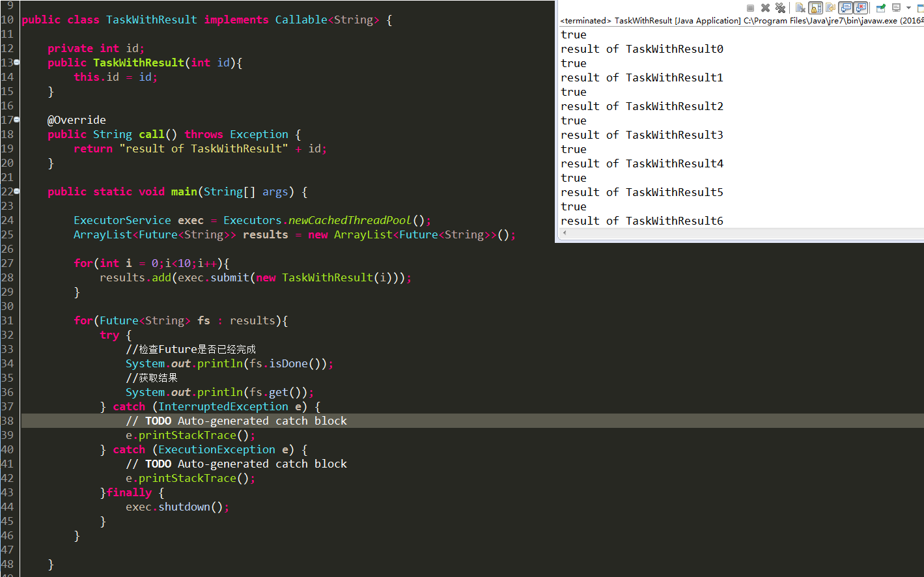Toggle Scroll Lock in console toolbar

[x=815, y=8]
